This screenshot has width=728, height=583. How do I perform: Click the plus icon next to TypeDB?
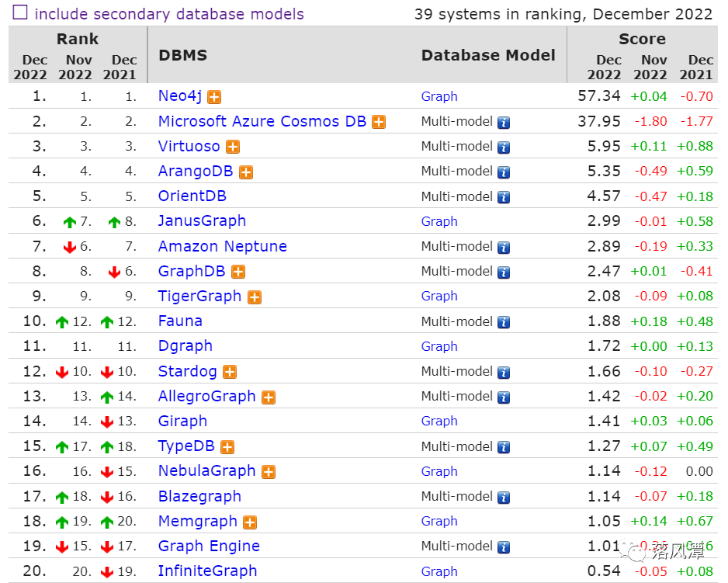click(x=227, y=447)
